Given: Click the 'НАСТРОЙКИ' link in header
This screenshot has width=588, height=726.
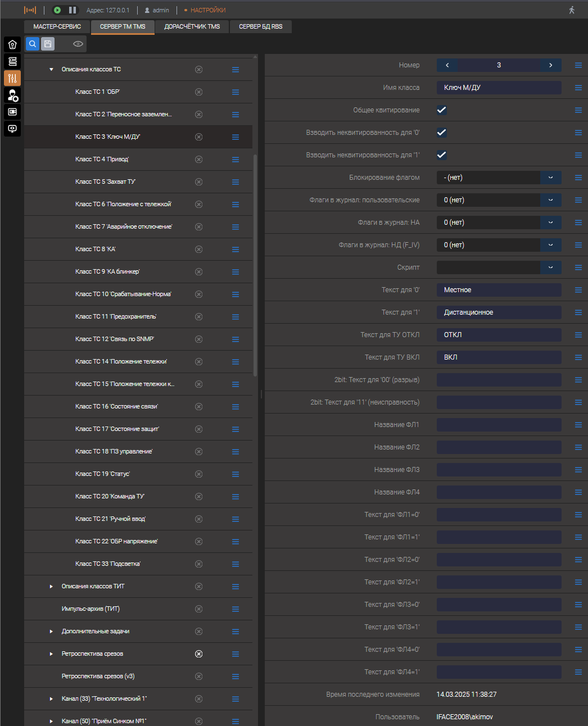Looking at the screenshot, I should [207, 10].
